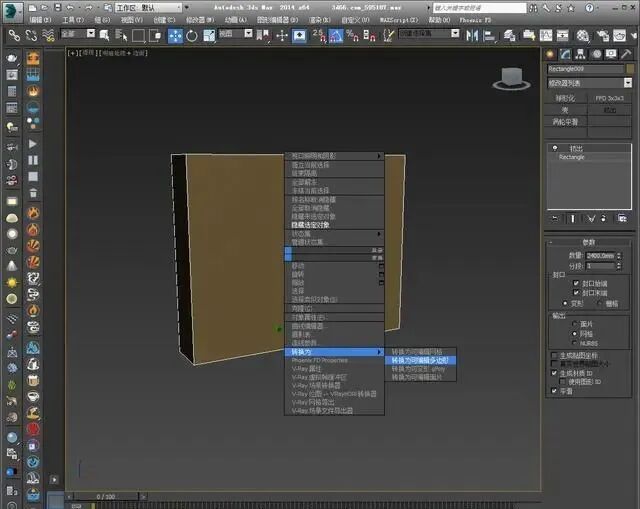
Task: Open the MAXScript menu
Action: [x=399, y=20]
